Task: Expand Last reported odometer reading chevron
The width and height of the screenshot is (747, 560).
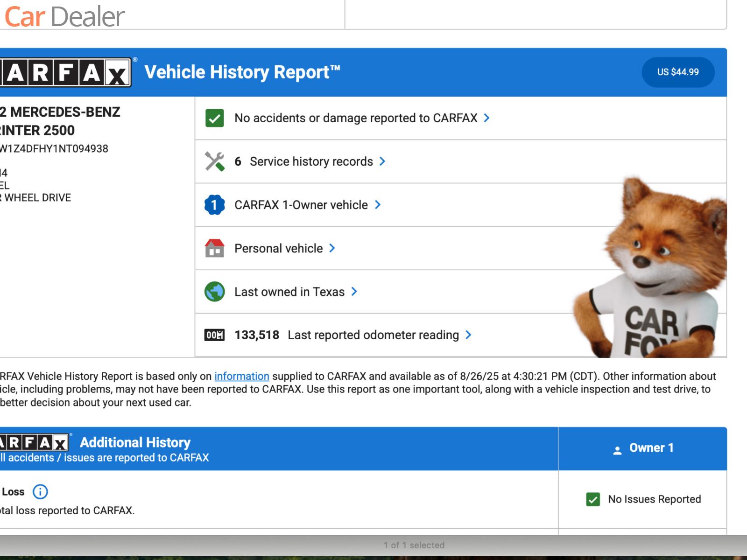Action: click(468, 335)
